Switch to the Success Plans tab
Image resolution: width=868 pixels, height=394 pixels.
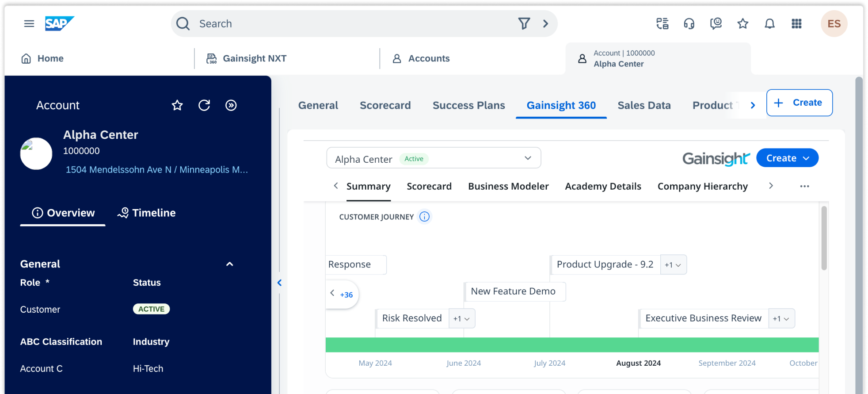pyautogui.click(x=468, y=105)
